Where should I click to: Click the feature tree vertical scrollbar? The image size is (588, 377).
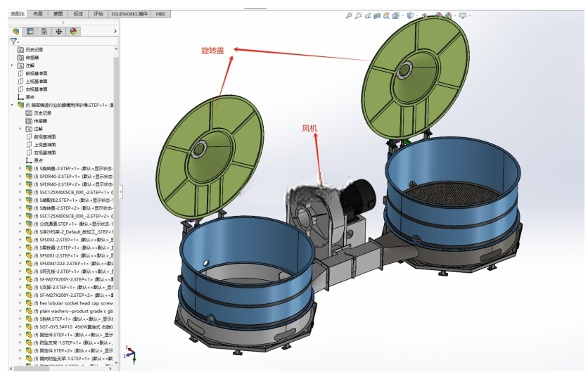pyautogui.click(x=116, y=172)
